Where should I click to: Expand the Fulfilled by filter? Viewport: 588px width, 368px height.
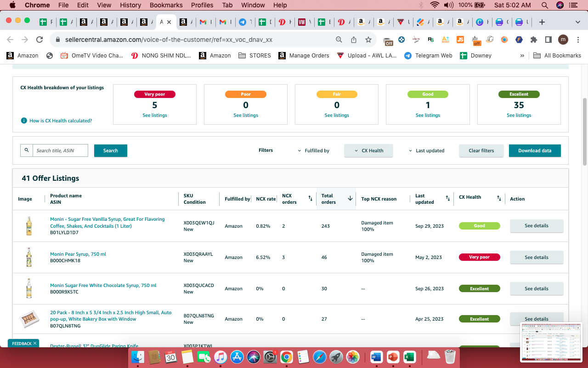pyautogui.click(x=313, y=150)
